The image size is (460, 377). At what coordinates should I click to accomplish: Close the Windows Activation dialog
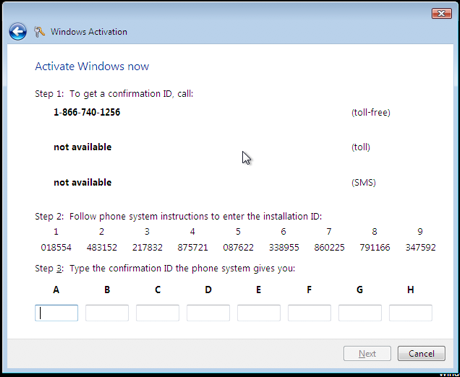pos(441,13)
